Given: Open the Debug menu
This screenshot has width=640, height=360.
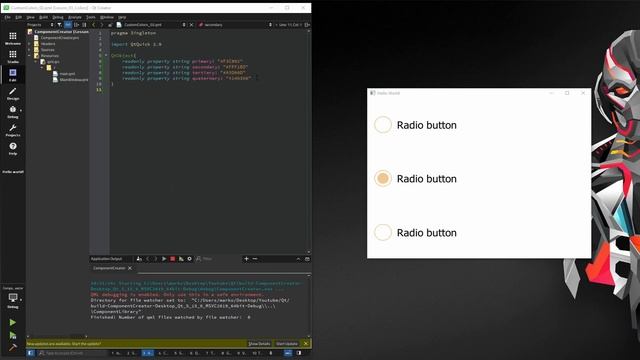Looking at the screenshot, I should [58, 17].
